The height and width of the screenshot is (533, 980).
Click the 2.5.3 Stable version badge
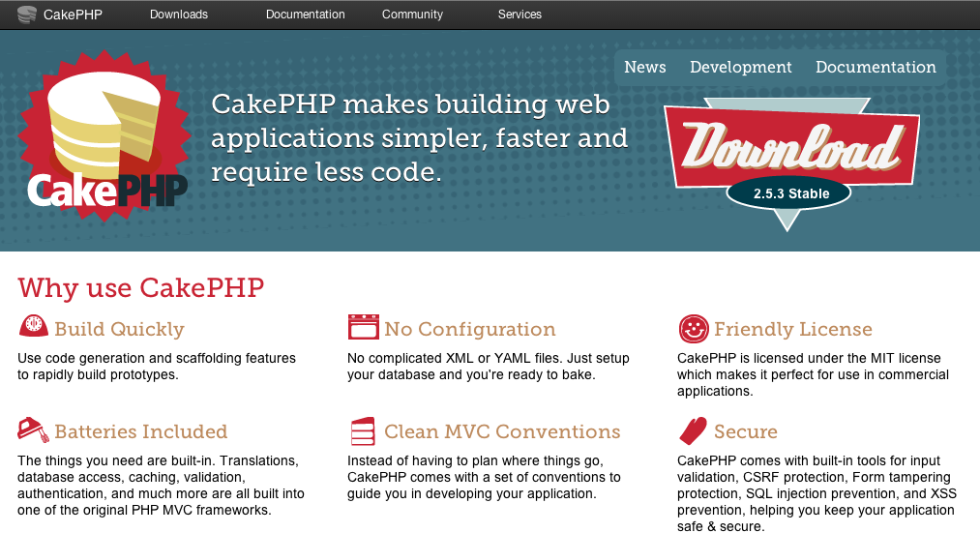[x=788, y=193]
